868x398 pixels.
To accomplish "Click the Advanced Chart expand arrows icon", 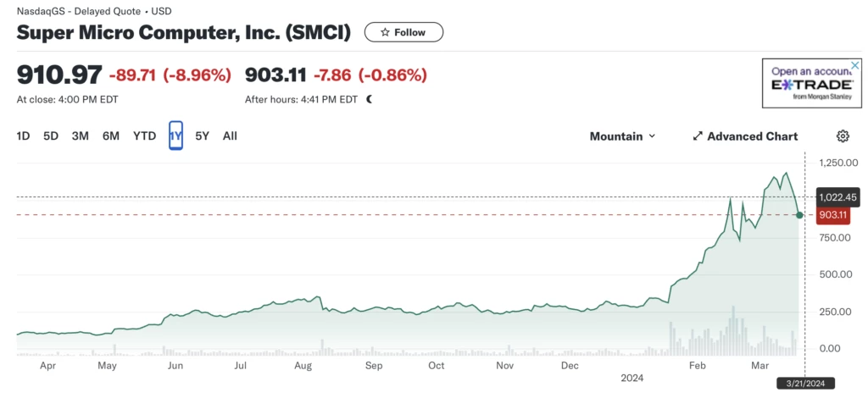I will pos(698,136).
